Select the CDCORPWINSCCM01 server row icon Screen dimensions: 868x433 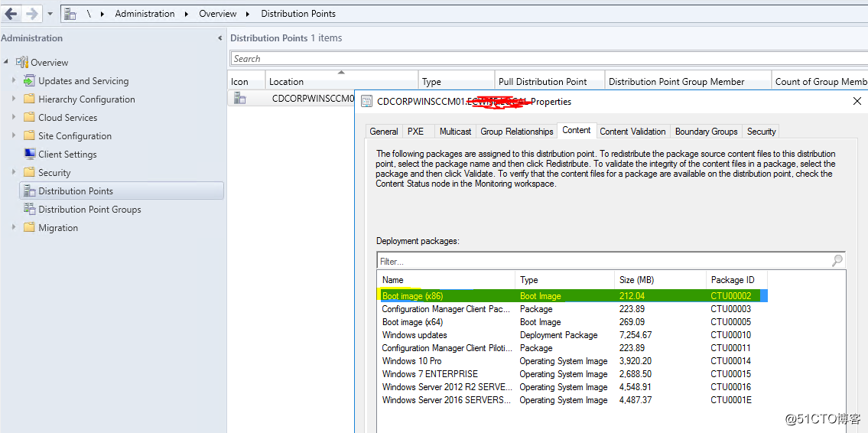pos(239,99)
